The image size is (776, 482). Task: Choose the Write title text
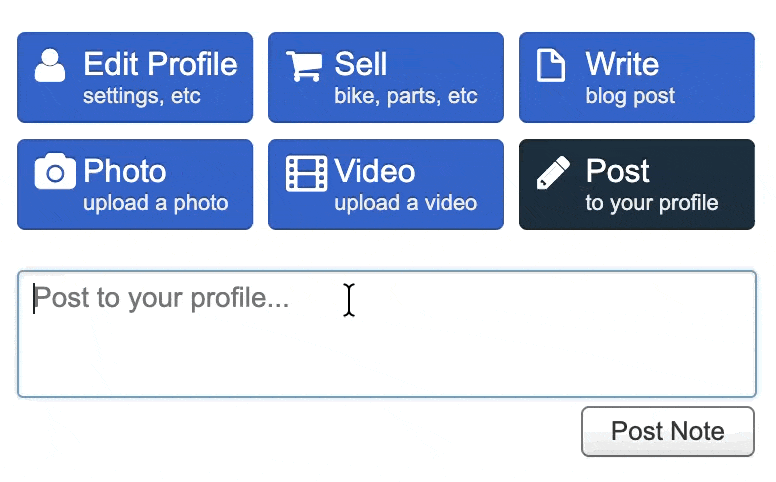point(622,64)
